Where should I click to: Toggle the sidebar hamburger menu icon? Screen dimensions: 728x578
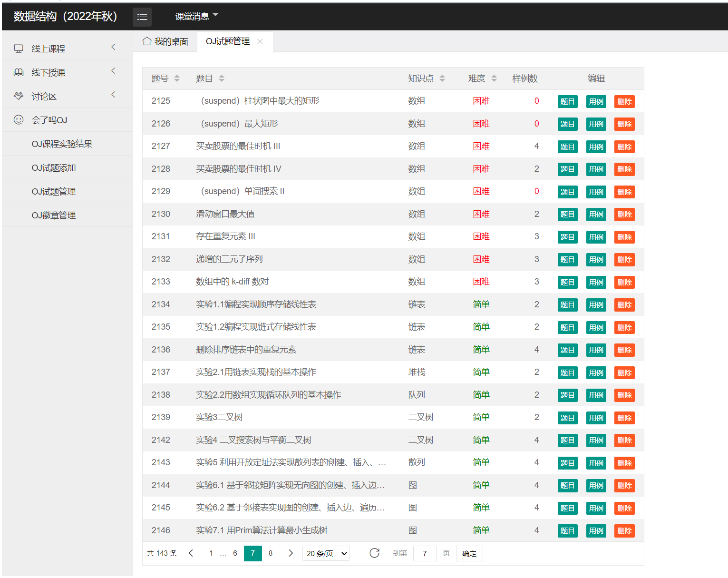click(142, 17)
